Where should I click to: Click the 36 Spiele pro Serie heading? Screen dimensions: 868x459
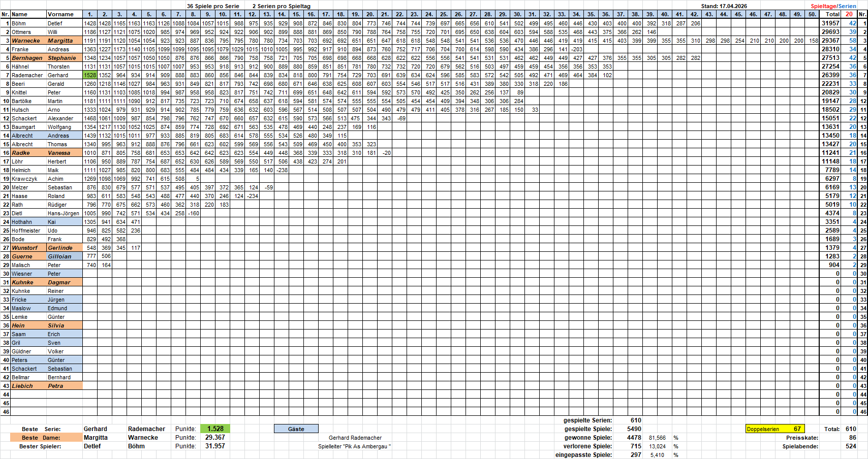pos(213,6)
